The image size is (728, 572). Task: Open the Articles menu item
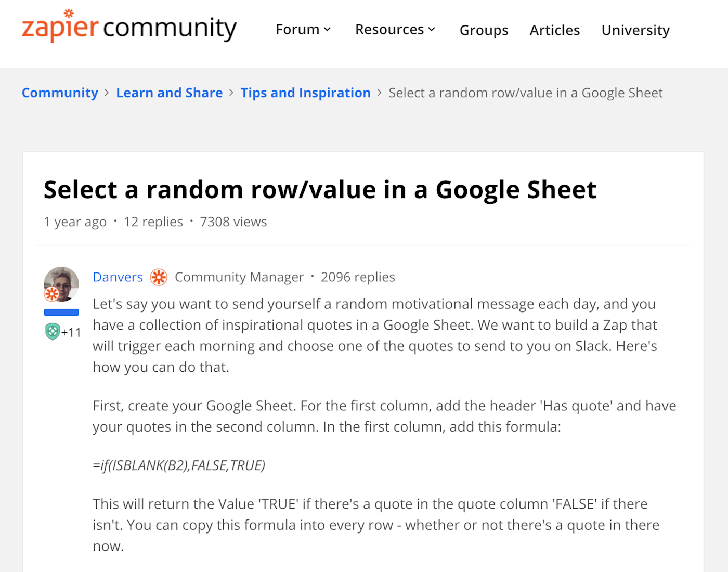(554, 30)
